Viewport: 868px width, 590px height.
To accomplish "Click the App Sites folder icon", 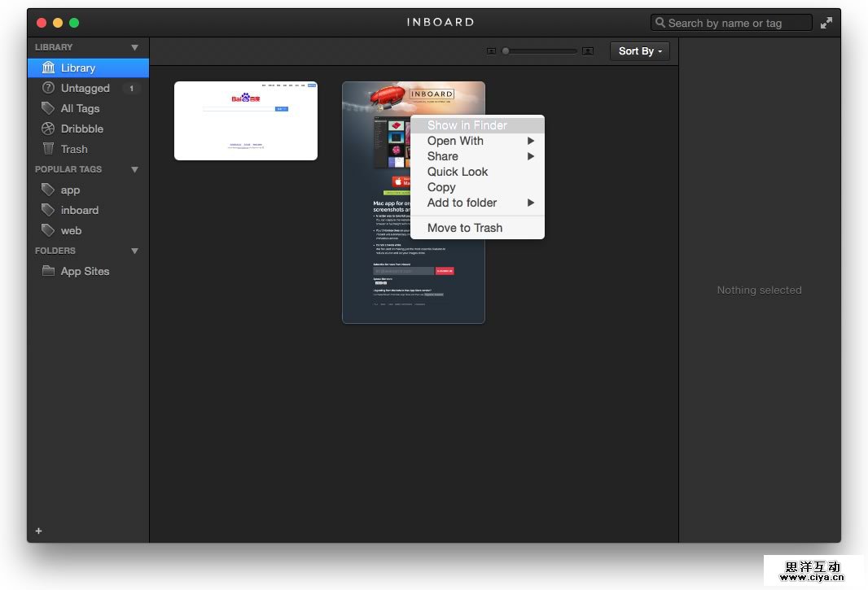I will point(48,271).
